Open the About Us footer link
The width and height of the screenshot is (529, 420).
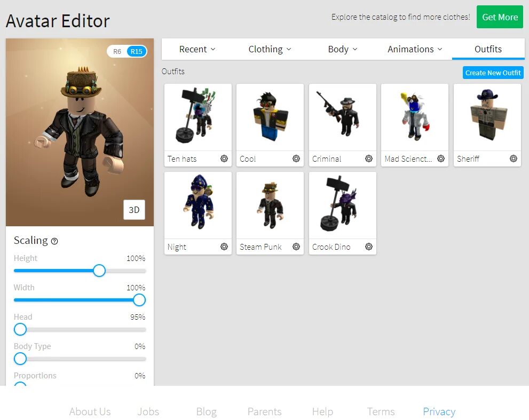[90, 411]
